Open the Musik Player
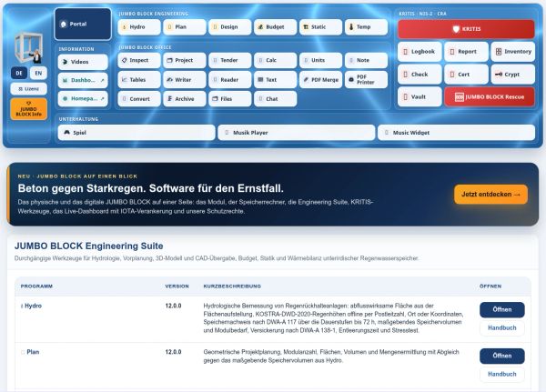 [297, 133]
